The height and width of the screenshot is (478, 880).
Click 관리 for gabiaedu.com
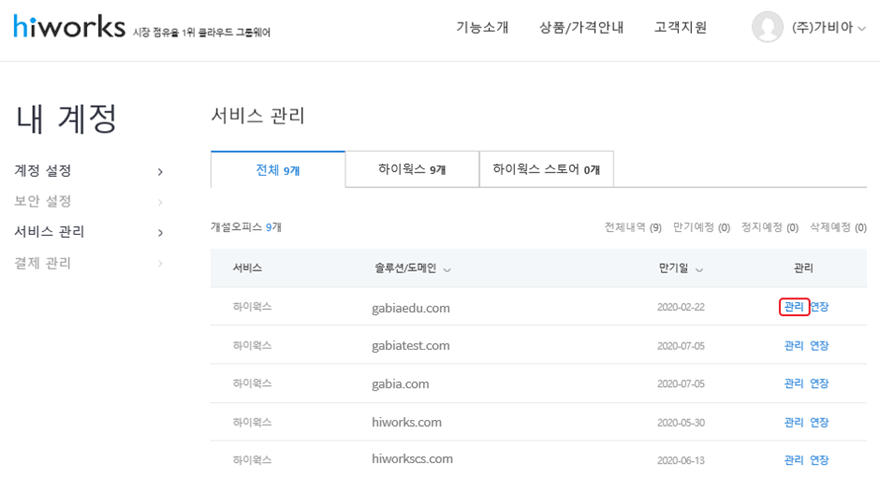click(794, 307)
